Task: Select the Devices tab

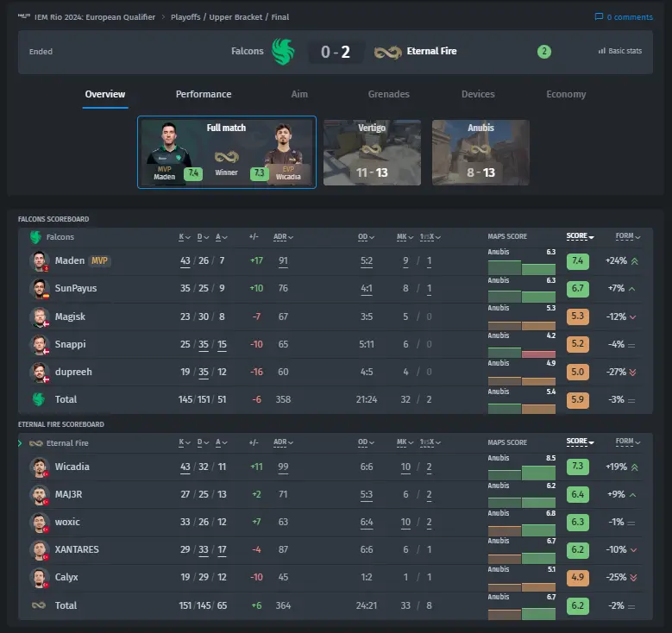Action: click(478, 94)
